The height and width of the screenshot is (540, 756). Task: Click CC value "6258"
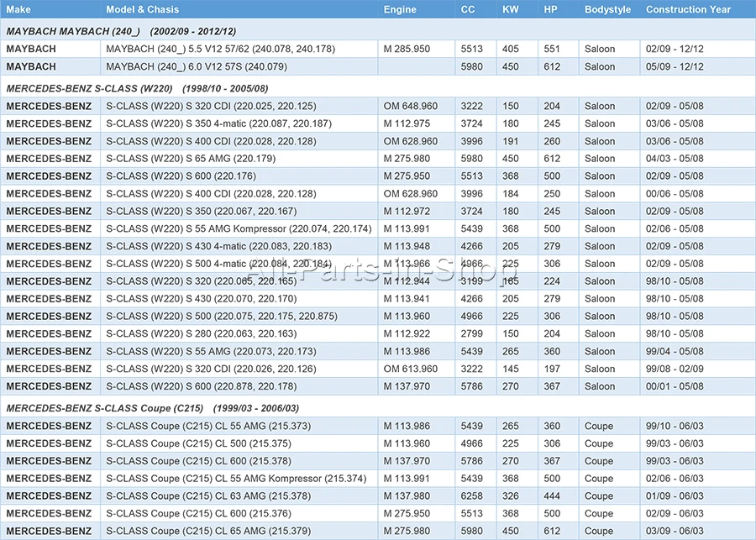pos(471,496)
